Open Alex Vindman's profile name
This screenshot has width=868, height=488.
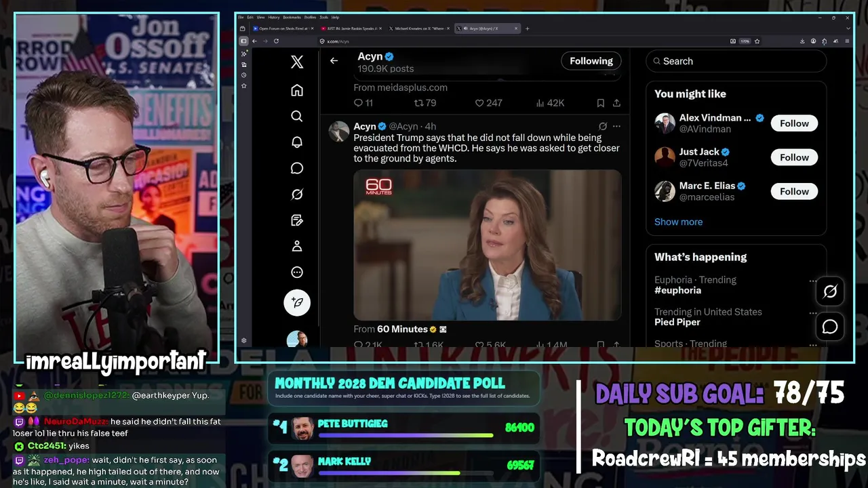pyautogui.click(x=715, y=118)
